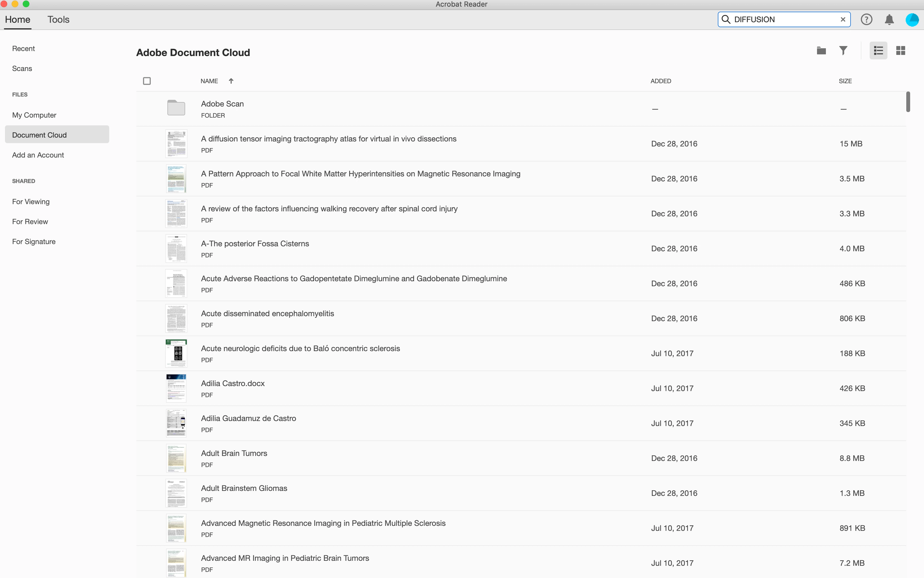Open the help question mark icon
The height and width of the screenshot is (578, 924).
coord(866,19)
